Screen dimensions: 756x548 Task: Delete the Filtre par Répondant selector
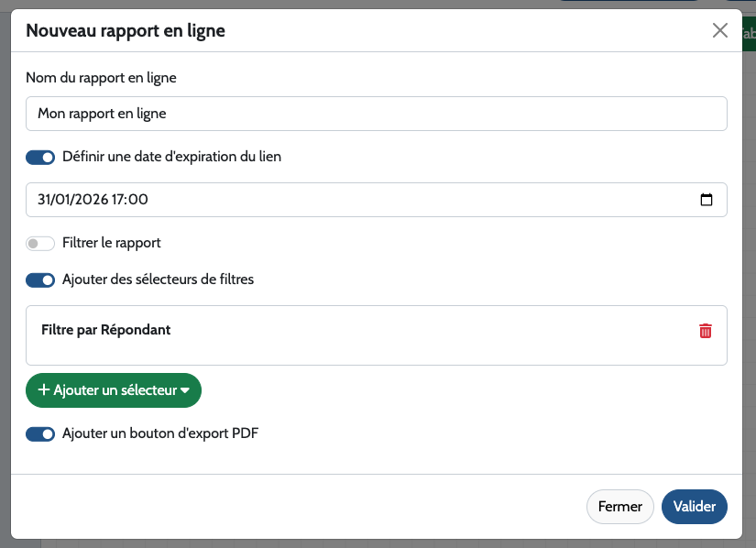(x=706, y=331)
